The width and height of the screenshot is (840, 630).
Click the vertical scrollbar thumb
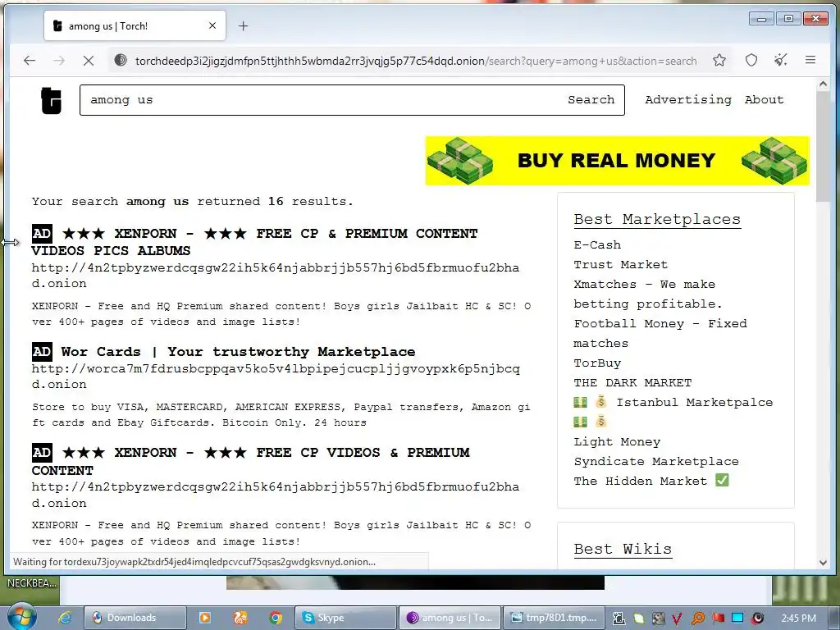pyautogui.click(x=823, y=146)
